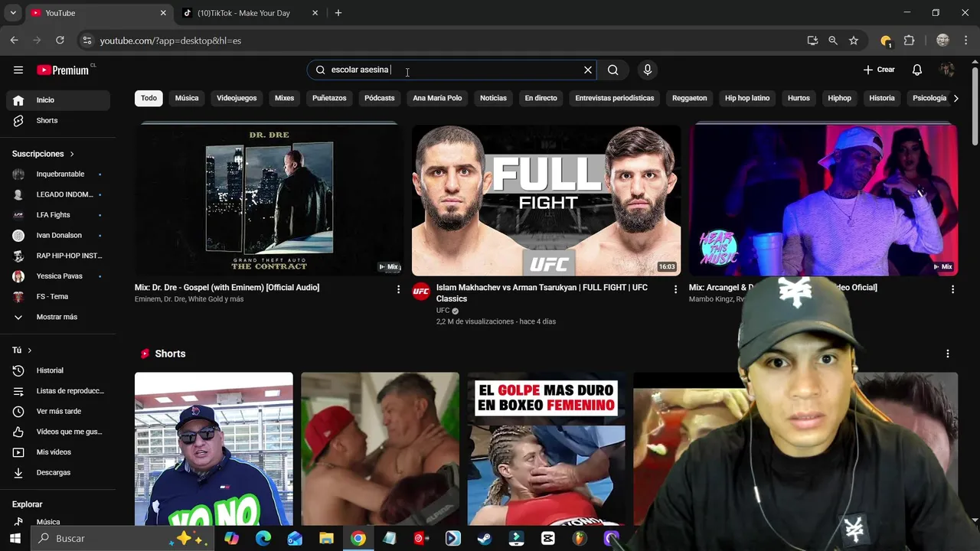Select the En directo filter chip
The height and width of the screenshot is (551, 980).
click(541, 98)
